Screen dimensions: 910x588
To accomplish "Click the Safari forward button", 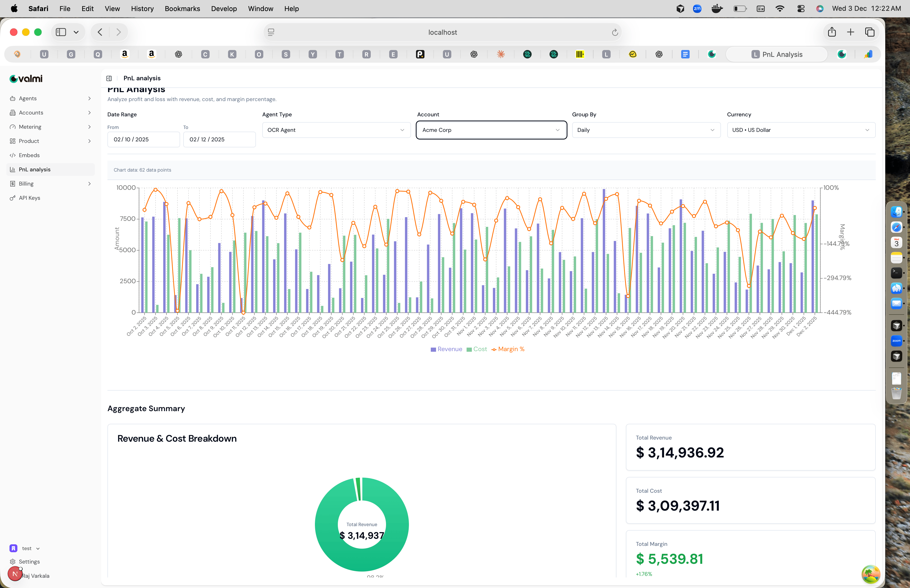I will (x=118, y=32).
